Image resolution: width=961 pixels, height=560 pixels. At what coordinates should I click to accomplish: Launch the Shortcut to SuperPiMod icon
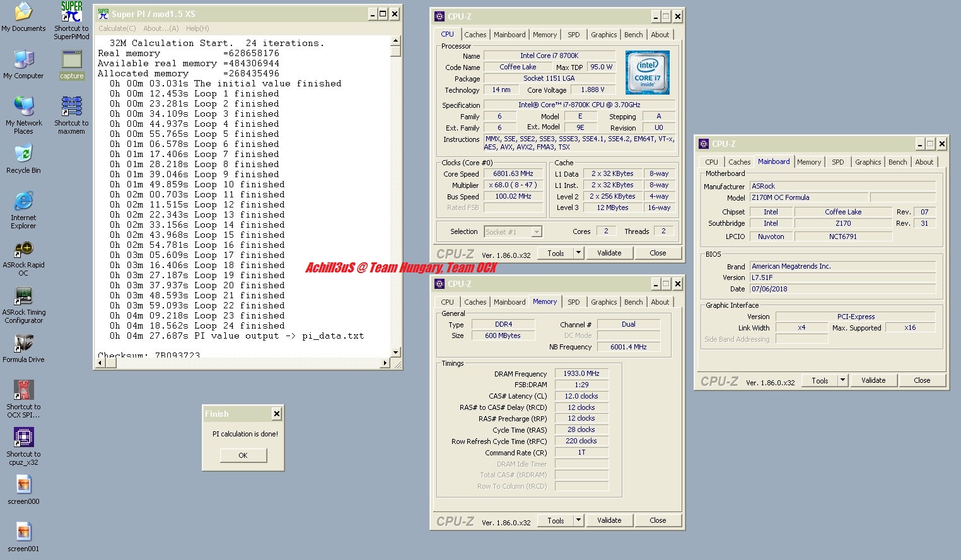(71, 21)
